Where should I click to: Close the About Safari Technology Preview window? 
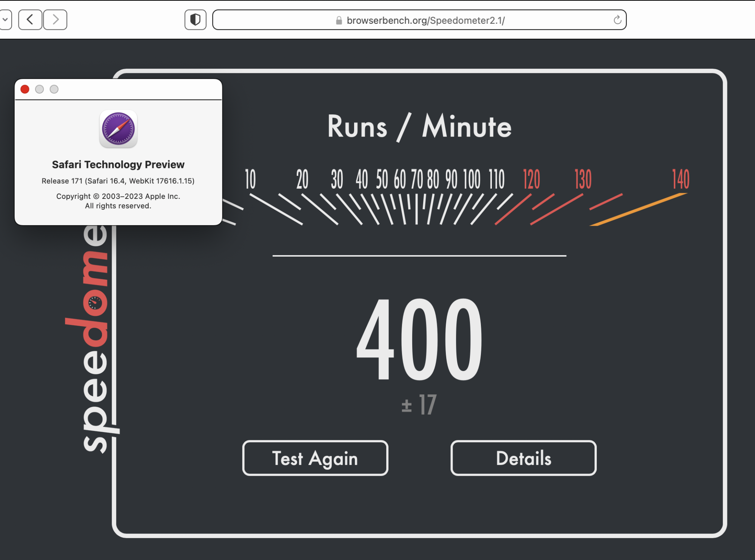[x=25, y=89]
